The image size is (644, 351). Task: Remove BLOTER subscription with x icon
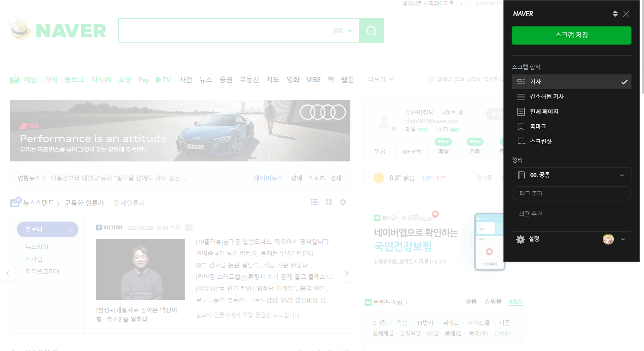189,228
